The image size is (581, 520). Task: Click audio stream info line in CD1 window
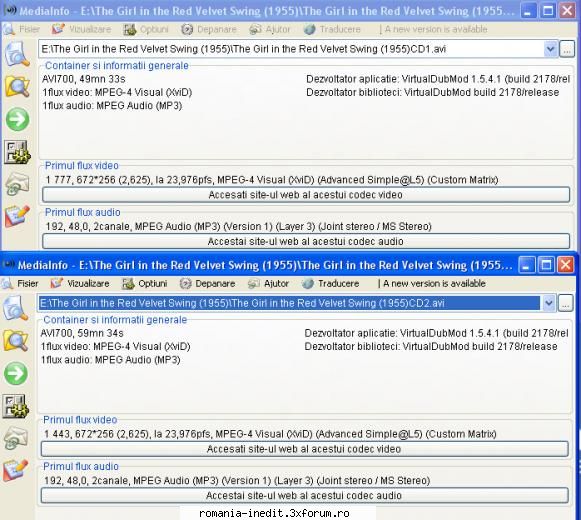point(238,226)
